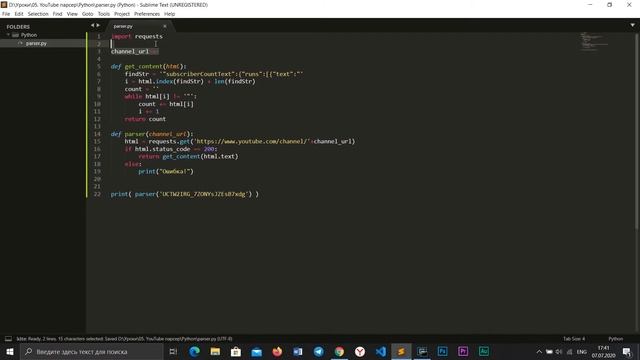Open the Tools menu

pyautogui.click(x=104, y=14)
